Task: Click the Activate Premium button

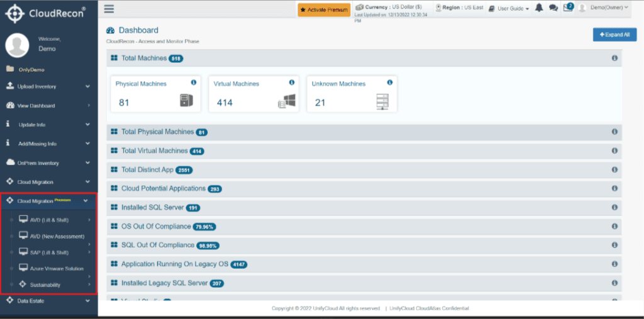Action: coord(324,10)
